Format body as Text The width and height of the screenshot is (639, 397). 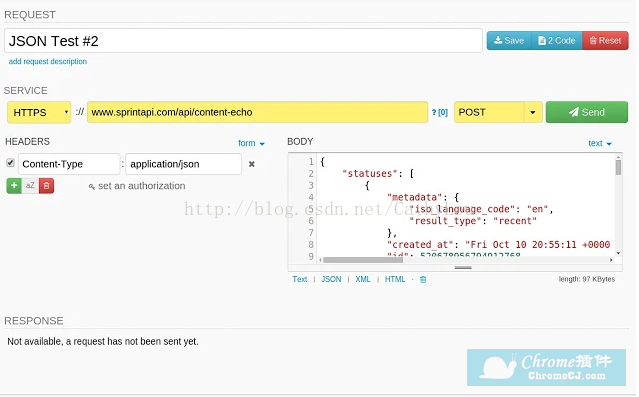point(300,279)
